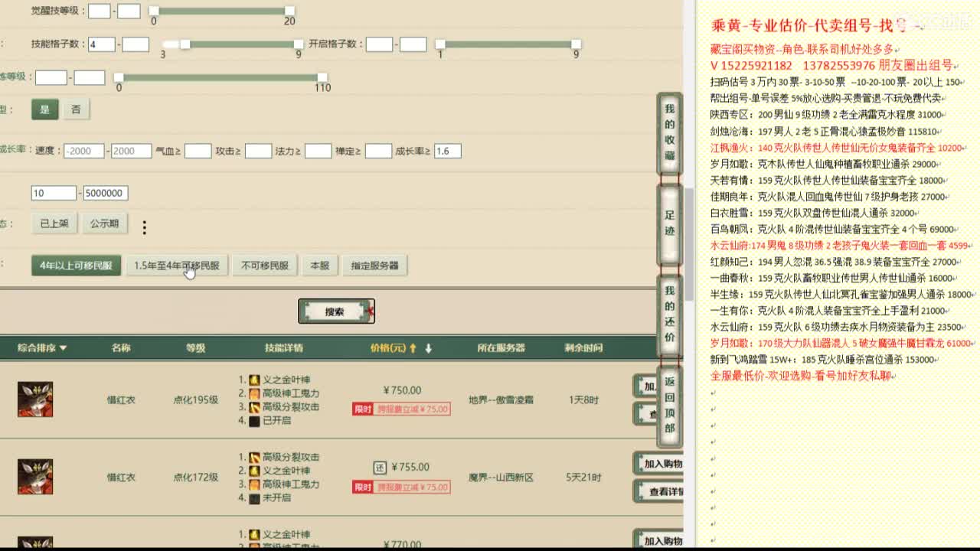Image resolution: width=980 pixels, height=551 pixels.
Task: Select 本服 server filter
Action: (319, 266)
